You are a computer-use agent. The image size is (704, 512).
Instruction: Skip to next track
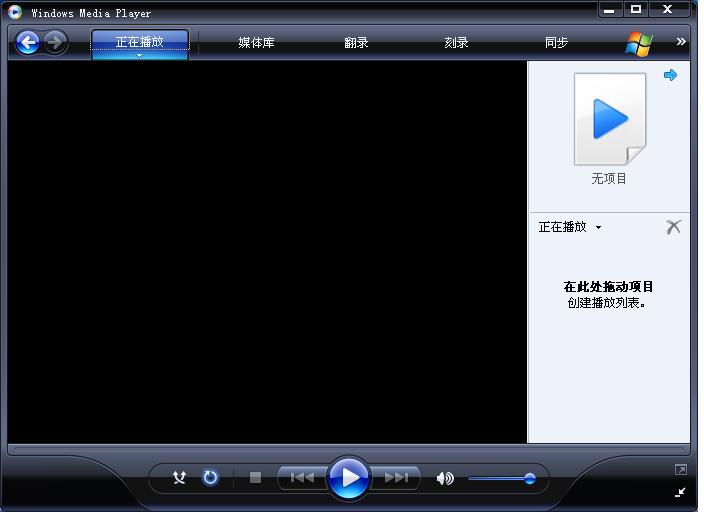coord(396,477)
